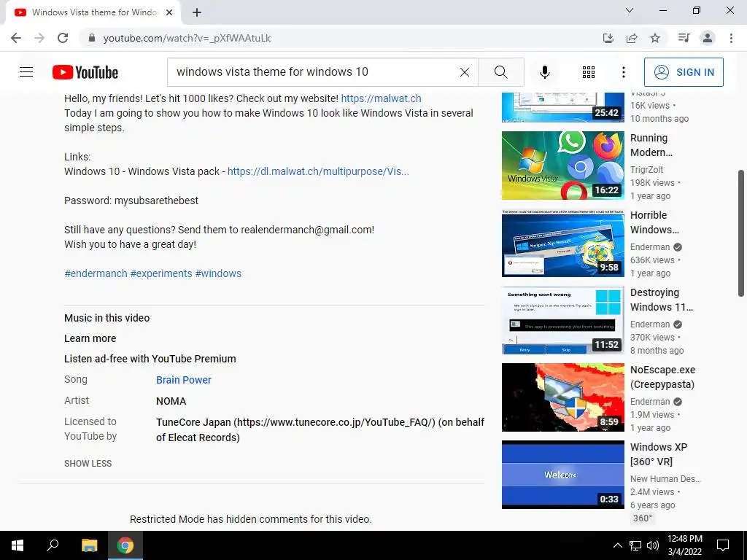Open the Windows XP 360 VR thumbnail
Viewport: 747px width, 560px height.
[x=562, y=474]
